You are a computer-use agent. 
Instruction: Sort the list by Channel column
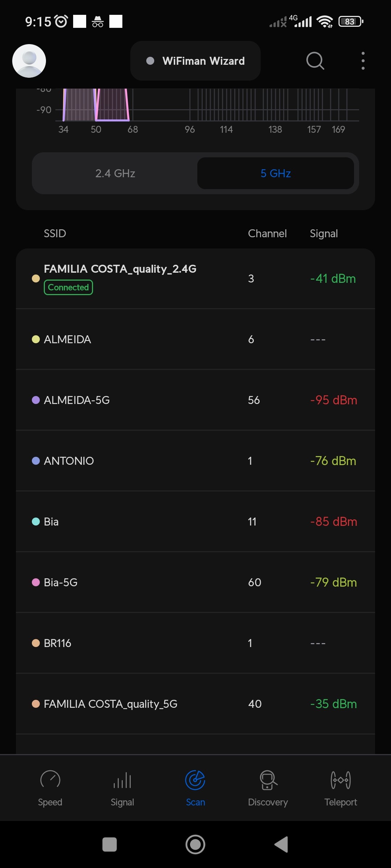[x=267, y=234]
